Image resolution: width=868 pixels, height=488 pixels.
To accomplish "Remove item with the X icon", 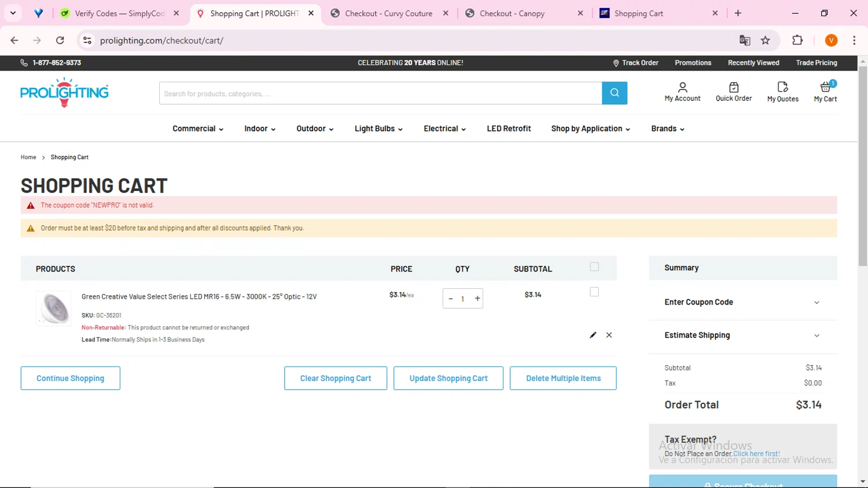I will [609, 335].
